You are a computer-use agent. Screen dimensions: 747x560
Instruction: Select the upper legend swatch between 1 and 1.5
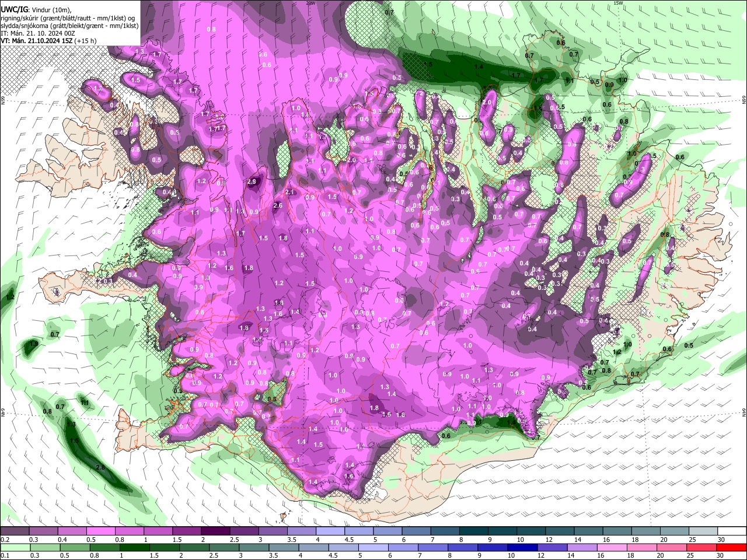click(158, 531)
